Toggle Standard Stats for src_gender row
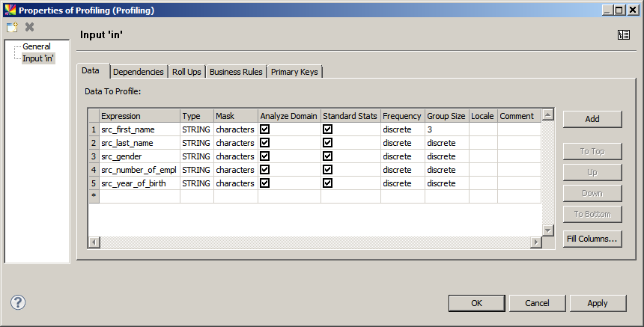 click(328, 156)
